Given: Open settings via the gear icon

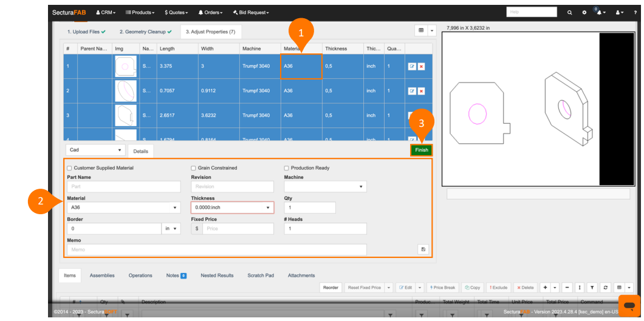Looking at the screenshot, I should (x=584, y=12).
